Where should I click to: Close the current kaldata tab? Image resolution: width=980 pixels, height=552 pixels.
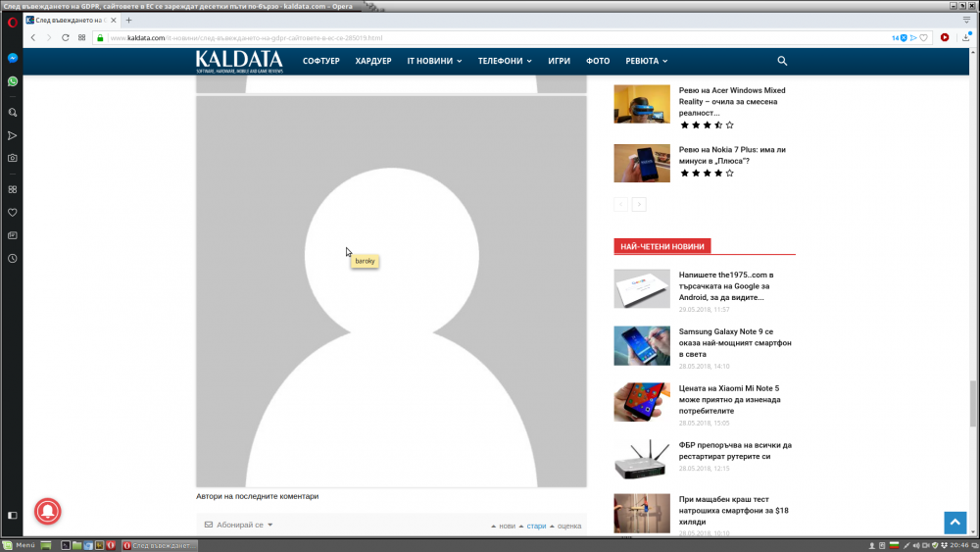113,20
